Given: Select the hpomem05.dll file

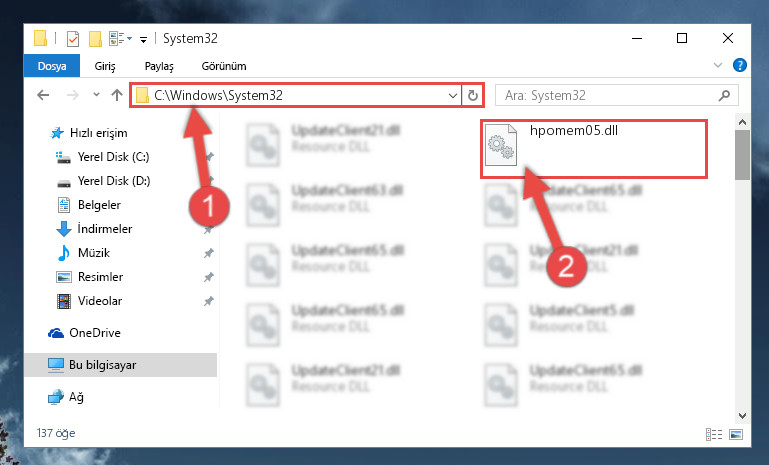Looking at the screenshot, I should click(x=593, y=149).
